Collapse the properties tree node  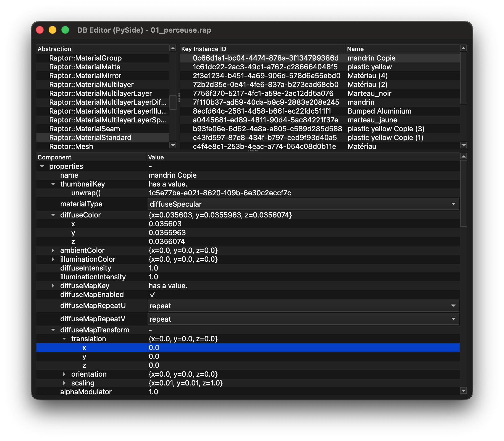[42, 166]
